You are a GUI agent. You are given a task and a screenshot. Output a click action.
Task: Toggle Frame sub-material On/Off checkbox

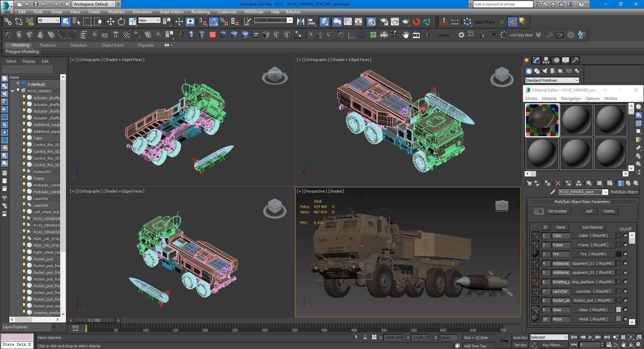click(x=625, y=245)
